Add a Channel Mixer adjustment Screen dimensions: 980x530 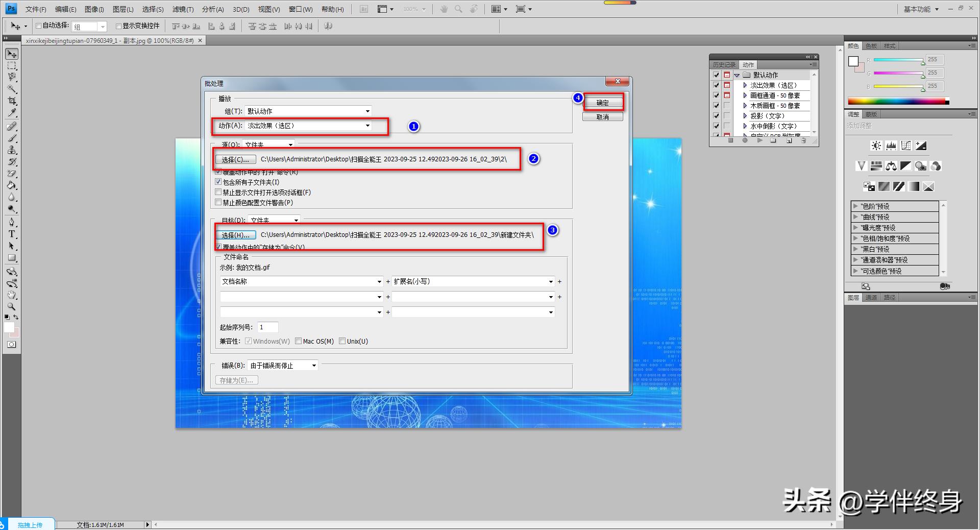936,166
